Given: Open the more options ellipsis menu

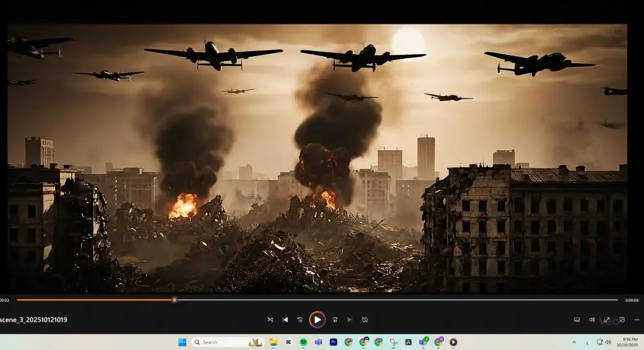Looking at the screenshot, I should [637, 320].
